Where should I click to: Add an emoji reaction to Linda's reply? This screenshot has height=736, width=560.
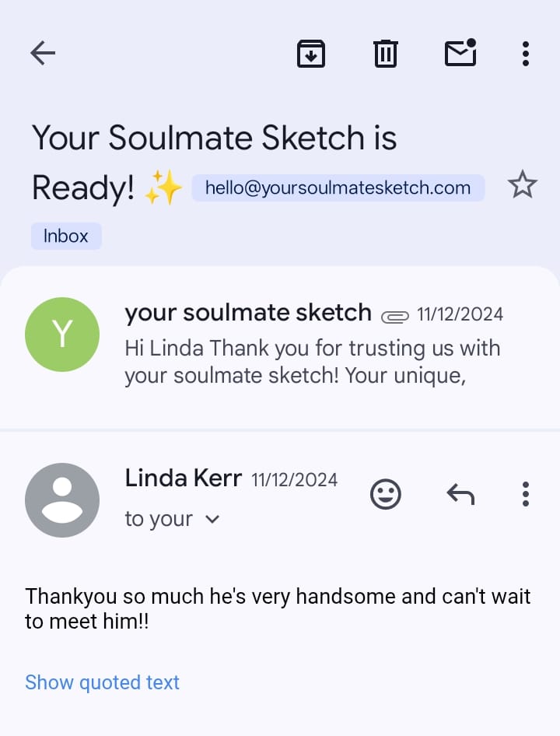point(385,494)
